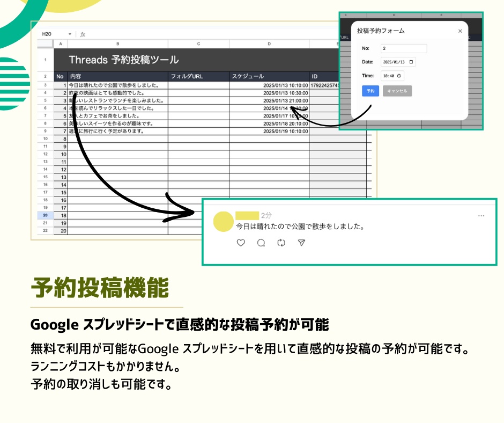Viewport: 504px width, 423px height.
Task: Open the clock icon in Time field
Action: tap(399, 76)
